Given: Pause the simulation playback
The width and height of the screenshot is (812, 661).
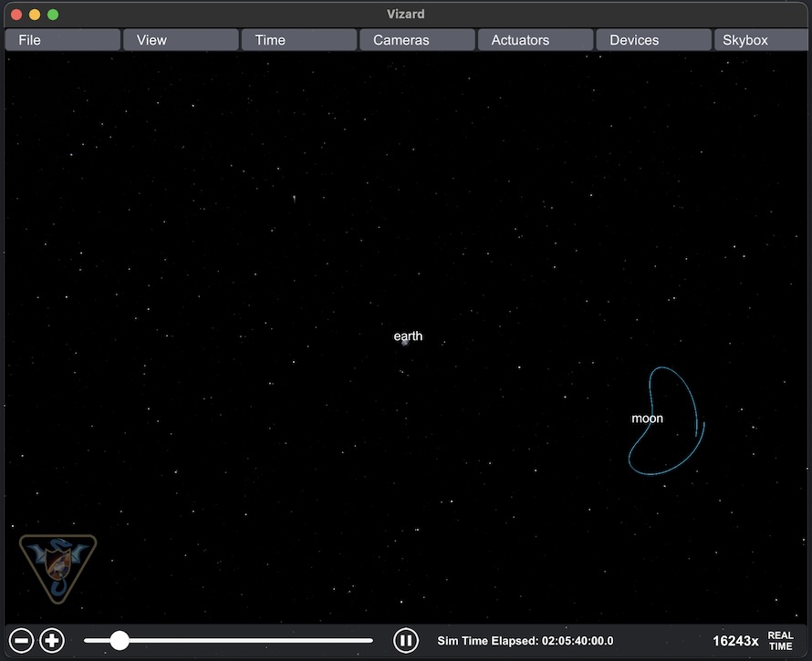Looking at the screenshot, I should click(x=405, y=641).
